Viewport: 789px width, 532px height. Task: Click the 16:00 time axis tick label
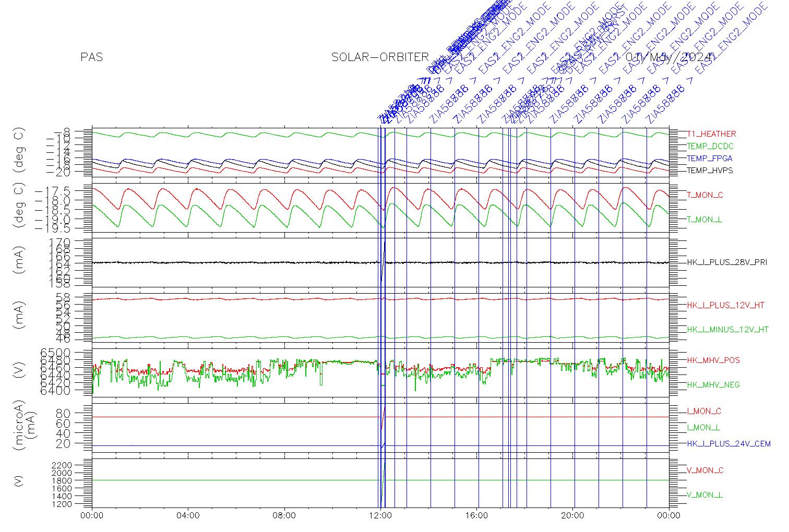477,516
